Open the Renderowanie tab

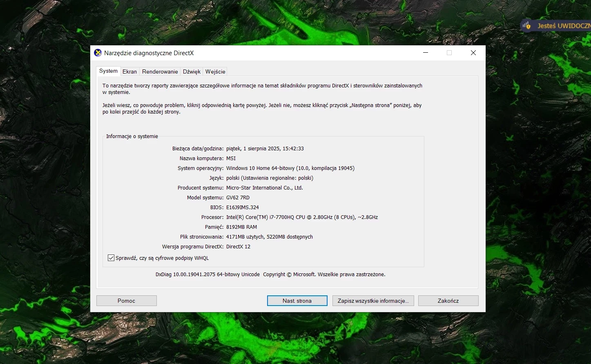[160, 71]
